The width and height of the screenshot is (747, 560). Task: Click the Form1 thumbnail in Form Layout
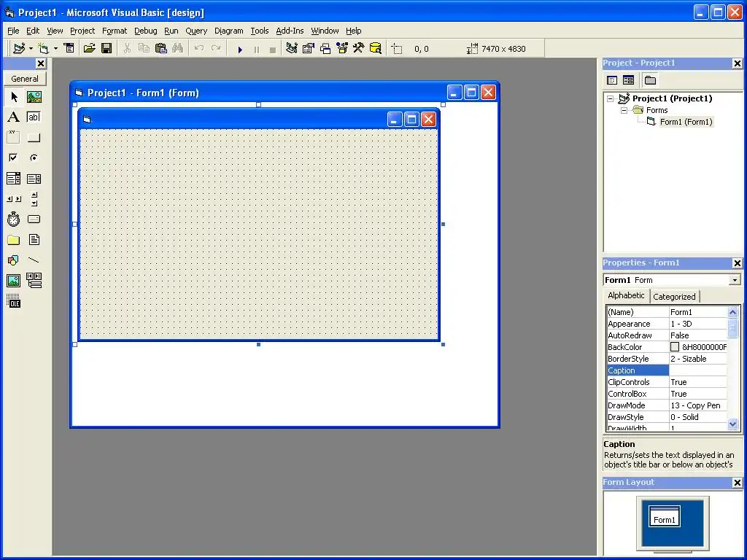click(x=665, y=516)
